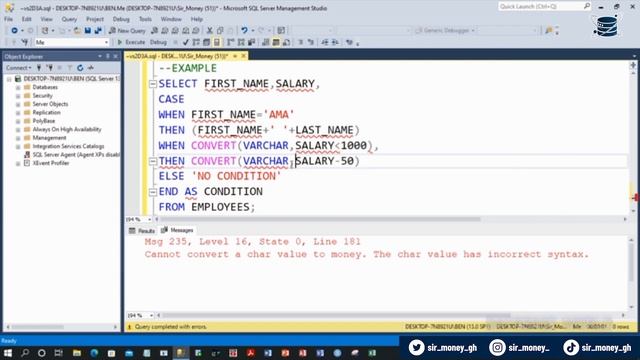The image size is (640, 360).
Task: Open the Project menu
Action: tap(95, 19)
